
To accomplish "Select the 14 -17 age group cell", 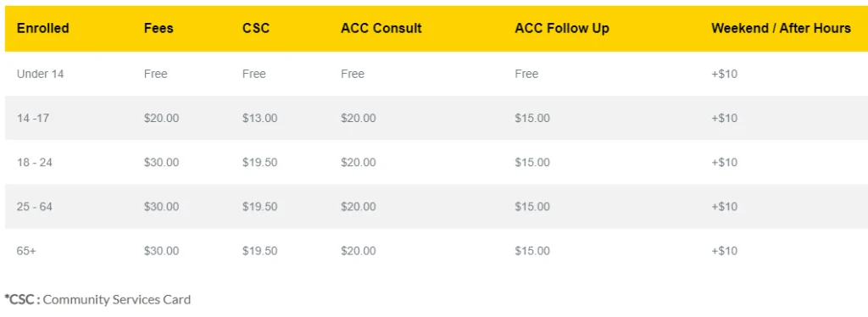I will [x=33, y=118].
